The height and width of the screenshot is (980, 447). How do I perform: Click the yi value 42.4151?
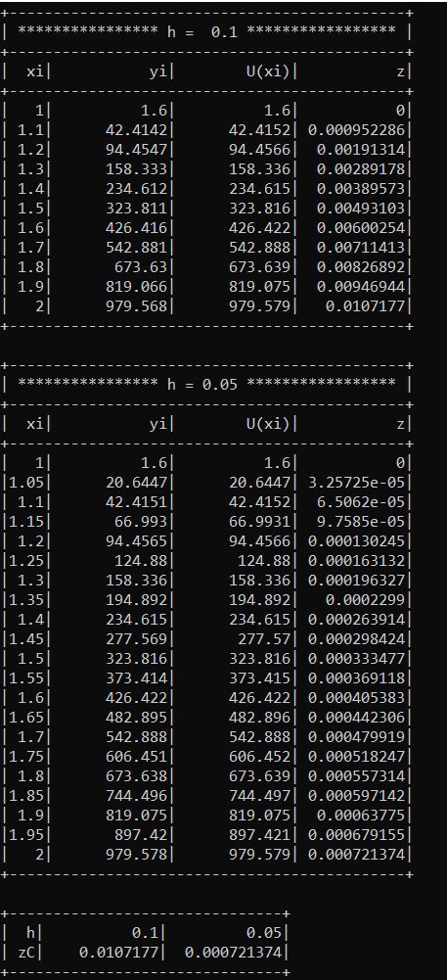(x=136, y=502)
